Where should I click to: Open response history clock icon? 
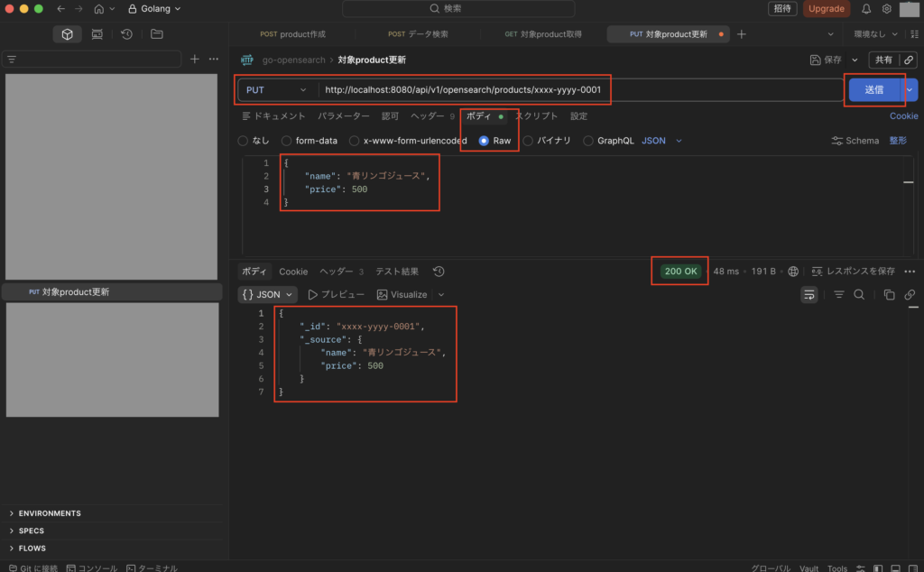(439, 272)
